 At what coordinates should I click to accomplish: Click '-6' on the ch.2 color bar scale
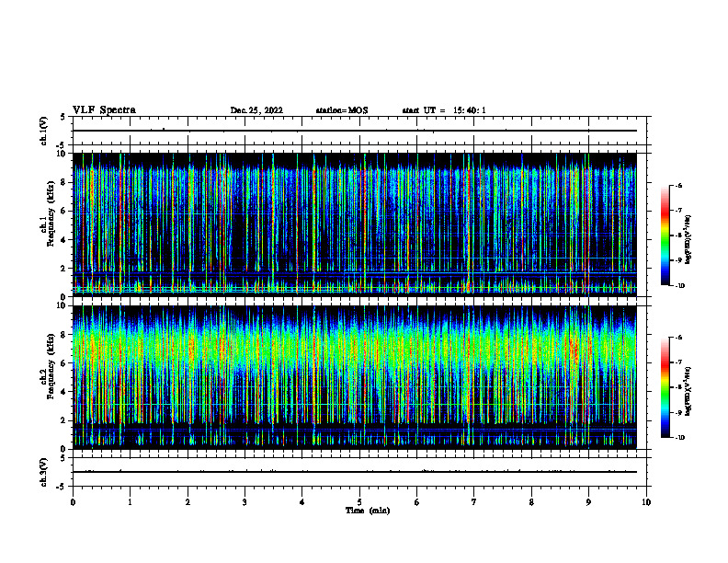pos(678,338)
